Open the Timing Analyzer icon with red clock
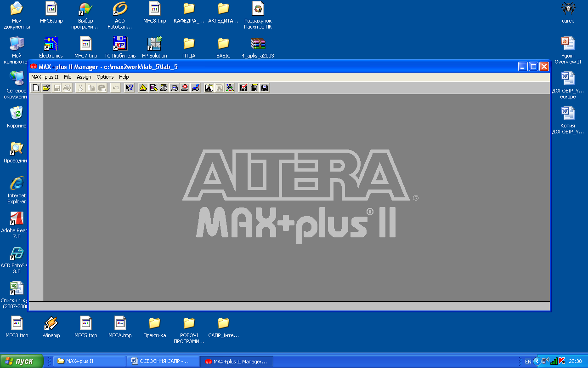This screenshot has width=588, height=368. click(185, 87)
